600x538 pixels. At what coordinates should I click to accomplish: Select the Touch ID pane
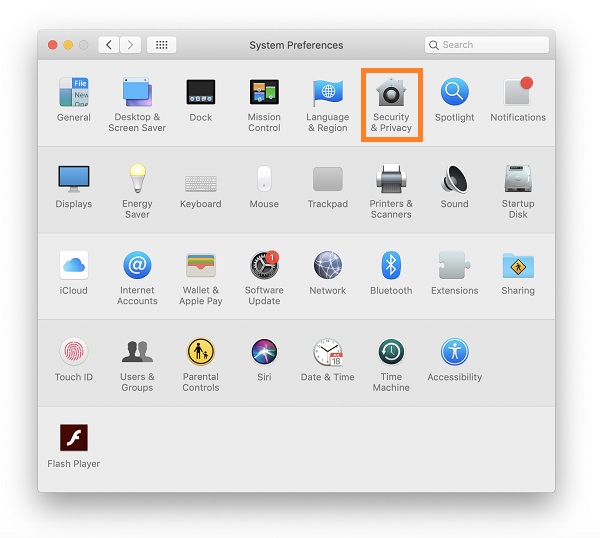pyautogui.click(x=74, y=353)
